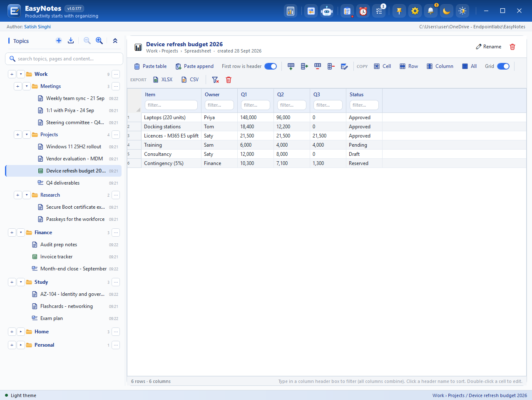Collapse the Work folder arrow

21,74
